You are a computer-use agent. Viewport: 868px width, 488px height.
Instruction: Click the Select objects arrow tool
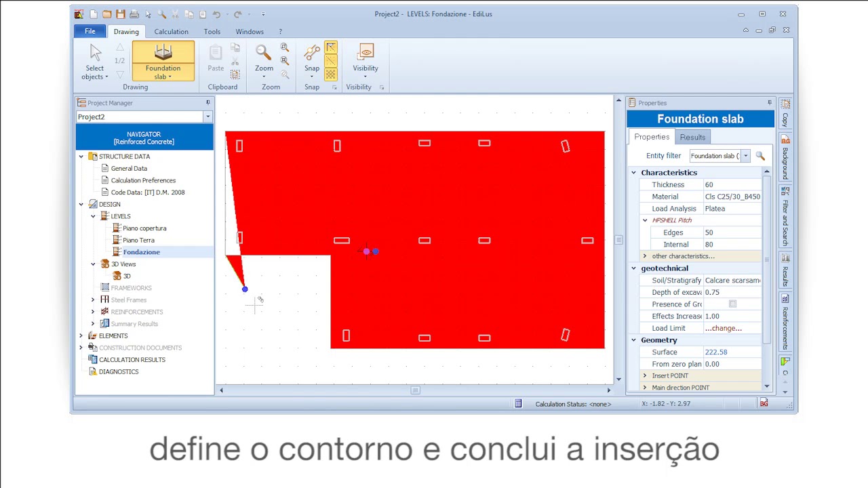95,62
